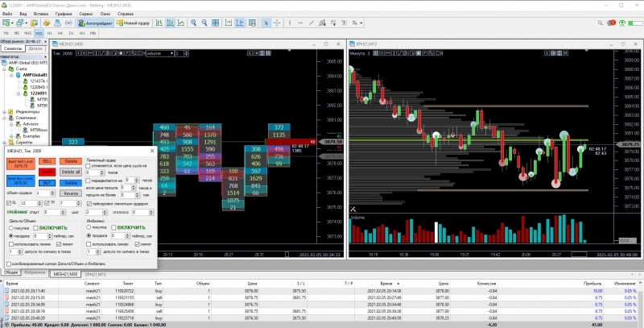Click the search magnifier icon at top right
This screenshot has width=644, height=328.
coord(600,23)
